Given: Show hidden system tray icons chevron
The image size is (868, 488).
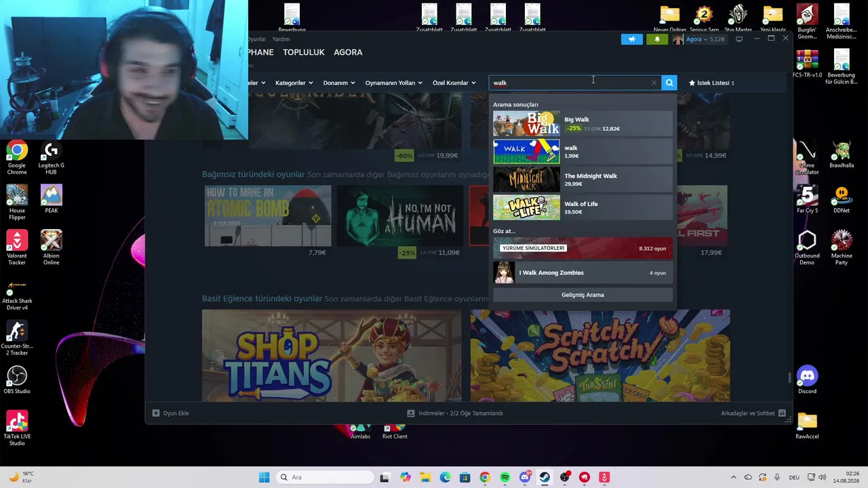Looking at the screenshot, I should click(x=733, y=477).
